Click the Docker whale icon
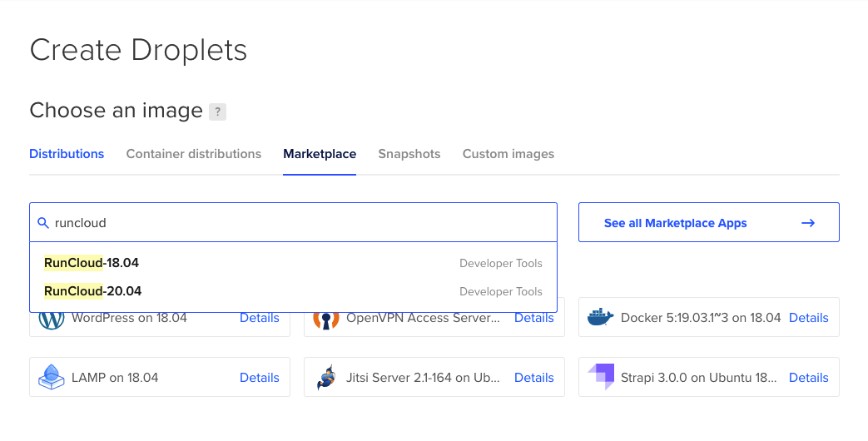This screenshot has height=441, width=868. tap(601, 317)
